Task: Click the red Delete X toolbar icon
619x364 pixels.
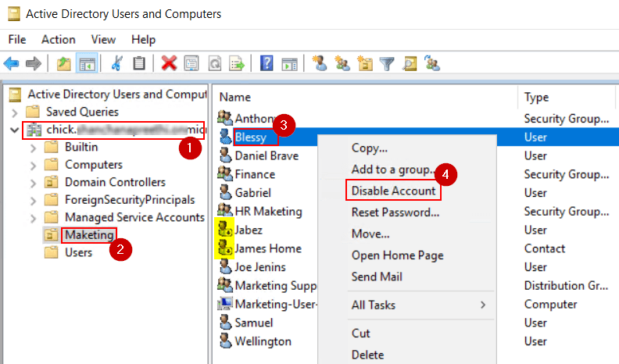Action: pyautogui.click(x=168, y=64)
